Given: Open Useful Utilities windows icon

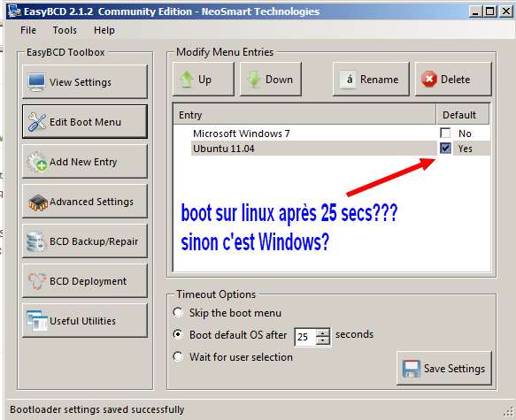Looking at the screenshot, I should tap(37, 321).
